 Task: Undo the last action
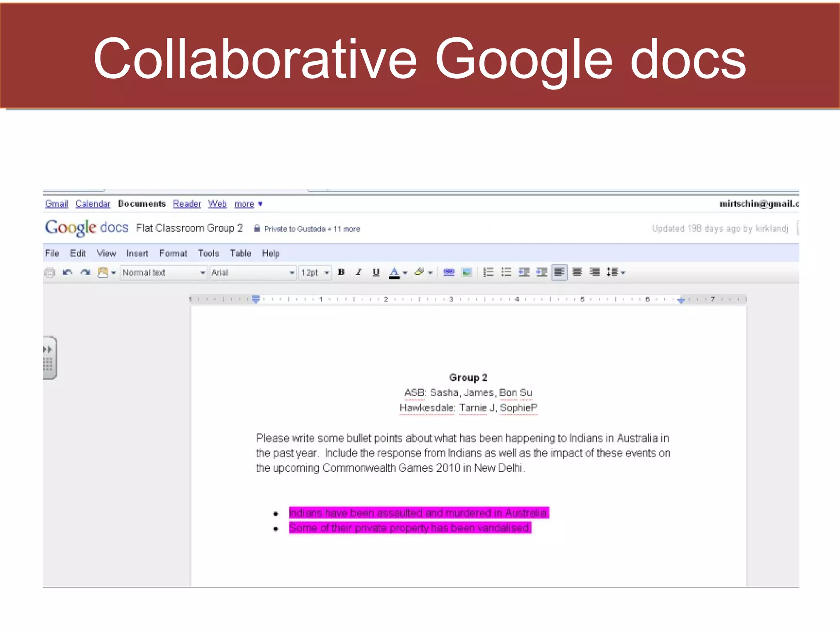click(x=68, y=272)
